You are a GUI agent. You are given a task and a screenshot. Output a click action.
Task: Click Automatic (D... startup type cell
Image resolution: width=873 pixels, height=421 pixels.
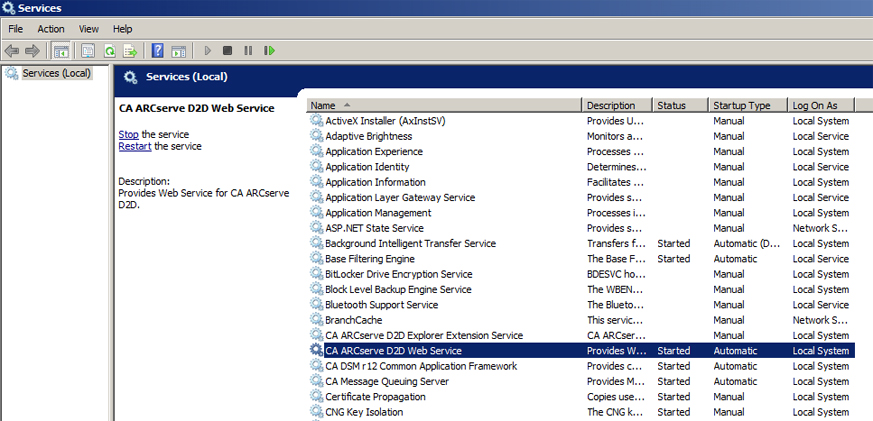point(747,243)
